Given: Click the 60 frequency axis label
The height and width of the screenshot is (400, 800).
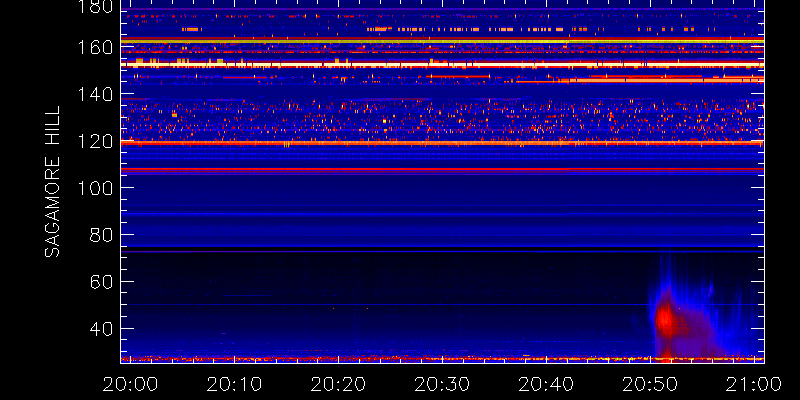Looking at the screenshot, I should pyautogui.click(x=102, y=282).
